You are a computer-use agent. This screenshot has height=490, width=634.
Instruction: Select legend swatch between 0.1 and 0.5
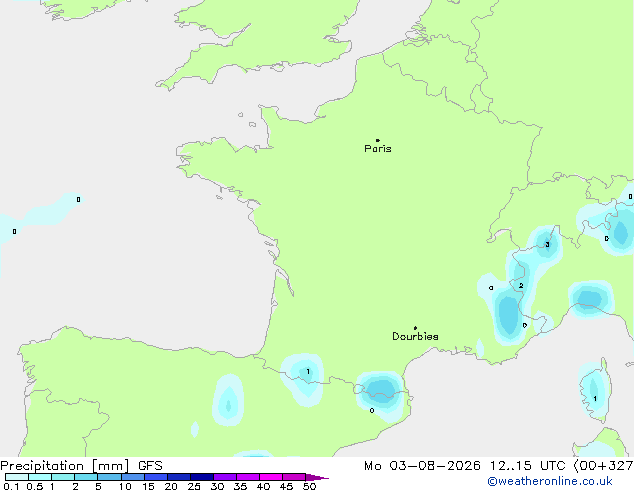click(17, 477)
